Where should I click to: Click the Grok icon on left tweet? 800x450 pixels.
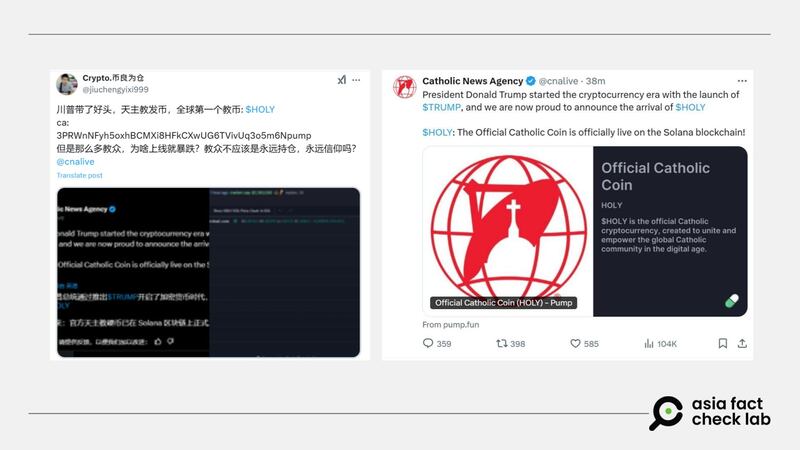(341, 80)
